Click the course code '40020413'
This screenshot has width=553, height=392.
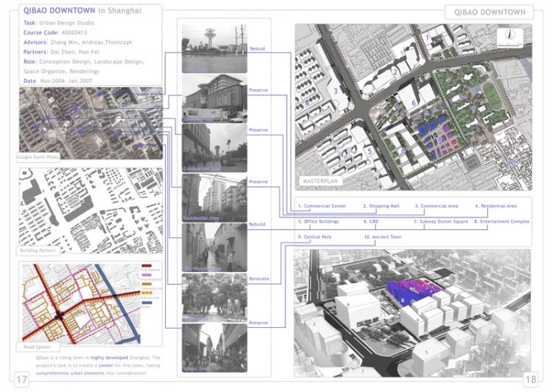click(74, 32)
